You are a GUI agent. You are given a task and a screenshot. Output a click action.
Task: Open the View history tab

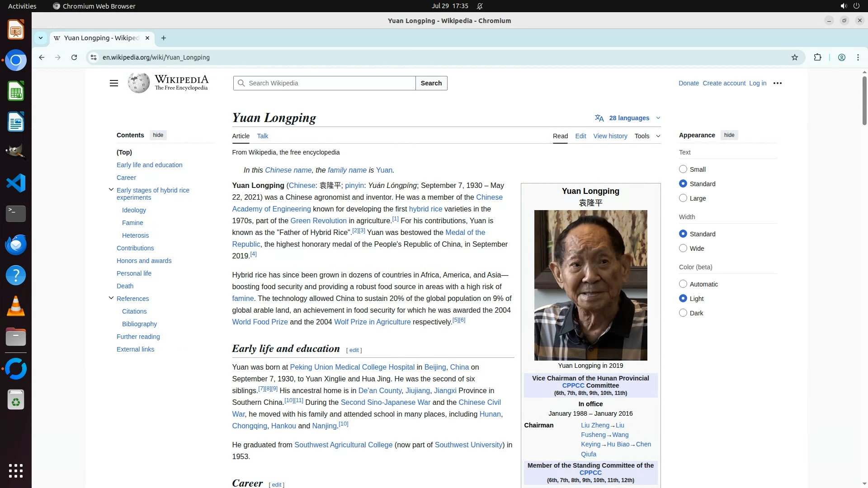(x=610, y=136)
